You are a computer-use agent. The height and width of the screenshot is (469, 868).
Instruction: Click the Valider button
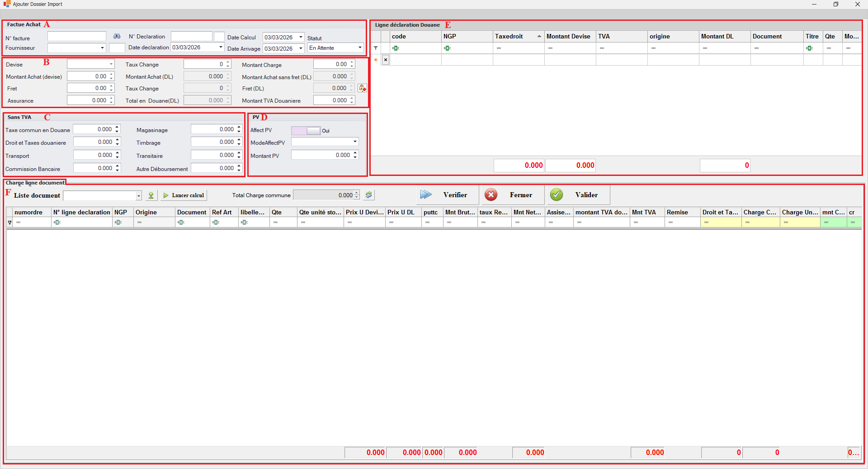coord(578,195)
